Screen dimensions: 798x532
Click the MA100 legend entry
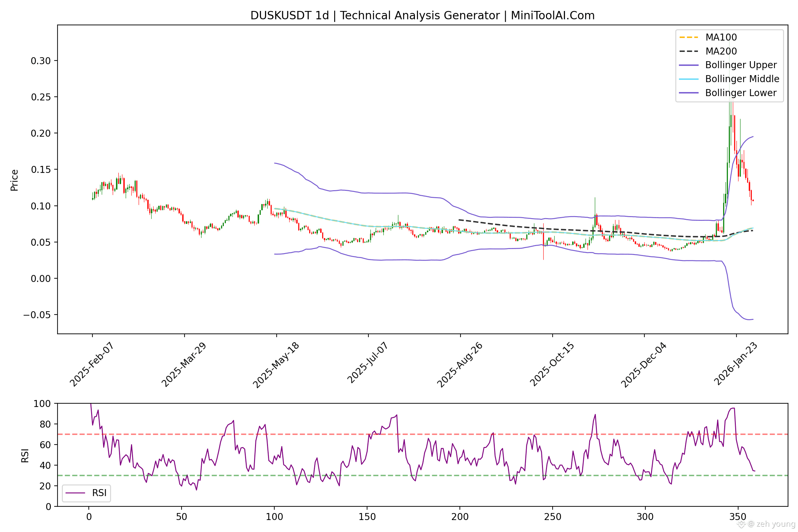click(x=721, y=37)
